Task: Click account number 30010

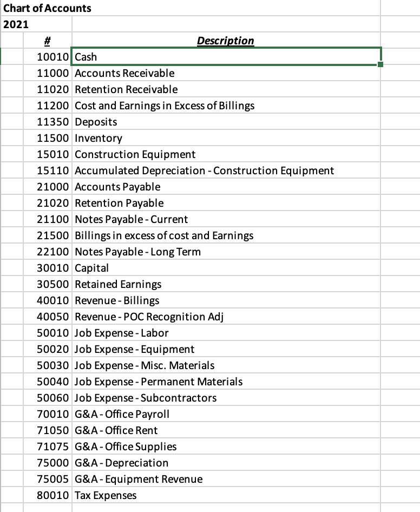Action: point(47,268)
